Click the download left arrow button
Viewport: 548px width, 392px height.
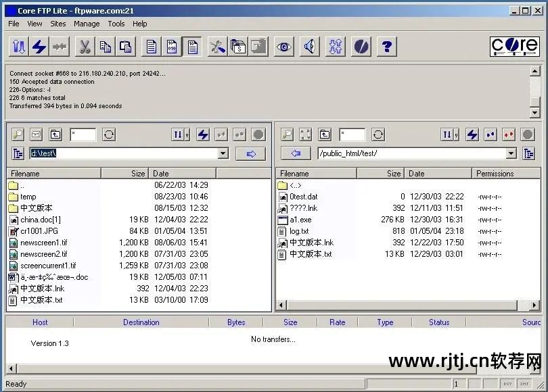[x=296, y=153]
